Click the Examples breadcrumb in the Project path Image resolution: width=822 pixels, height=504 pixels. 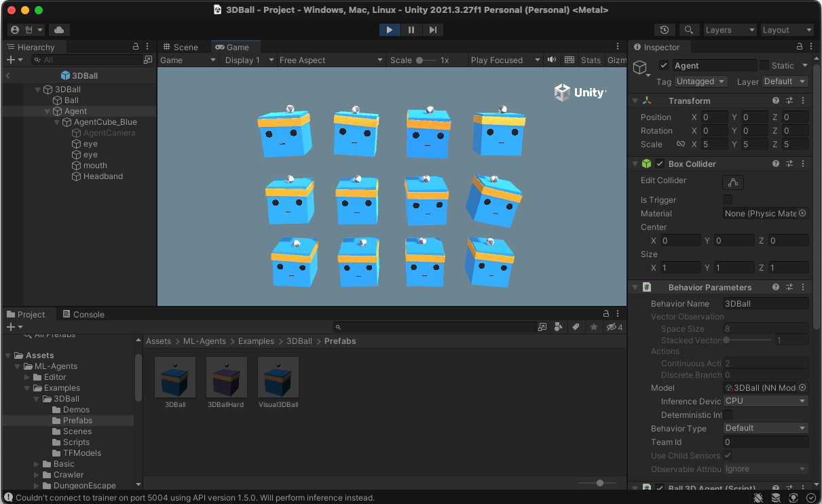pyautogui.click(x=256, y=341)
